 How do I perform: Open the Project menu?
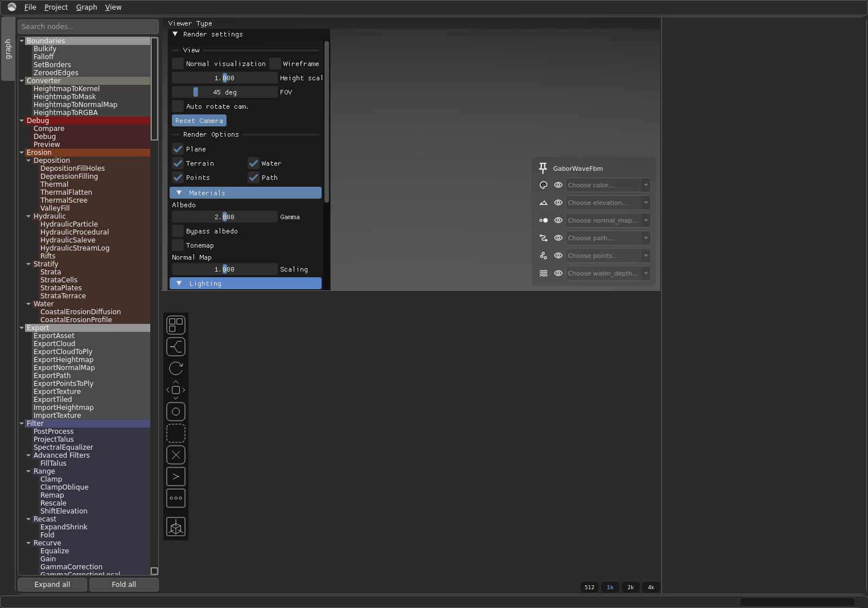56,7
